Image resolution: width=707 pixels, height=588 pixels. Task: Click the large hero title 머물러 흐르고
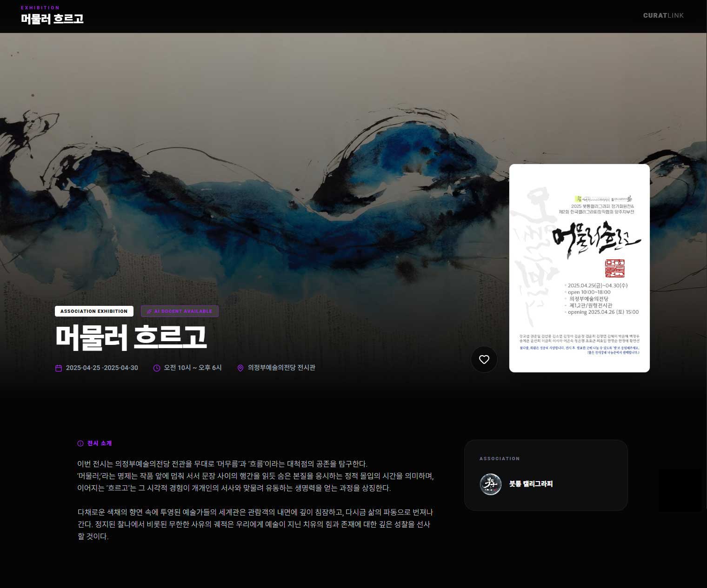(x=131, y=337)
